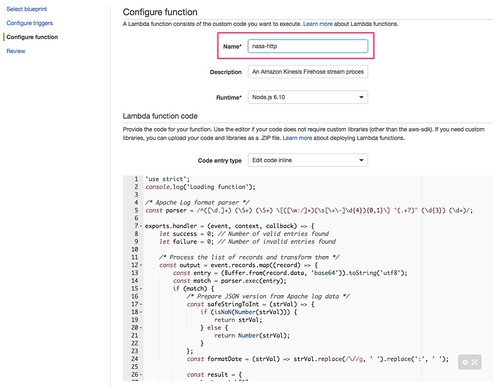Viewport: 500px width, 389px height.
Task: Click the Process the list of records comment
Action: coord(249,257)
